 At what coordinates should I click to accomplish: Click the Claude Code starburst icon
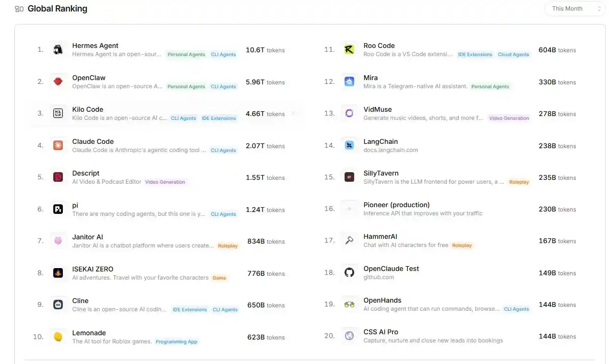tap(58, 146)
